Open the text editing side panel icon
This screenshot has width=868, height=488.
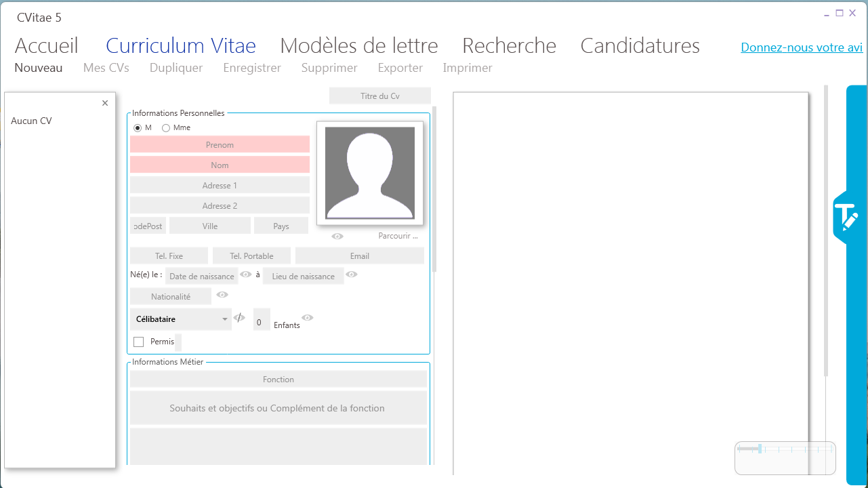[846, 217]
